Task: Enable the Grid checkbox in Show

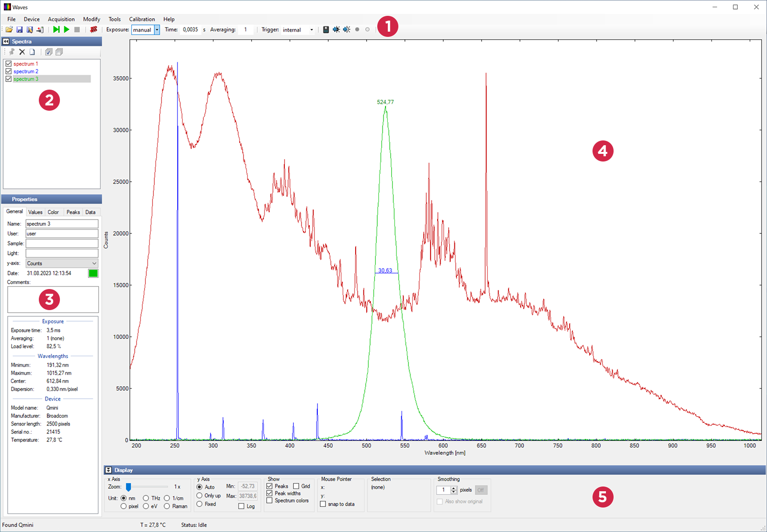Action: click(x=296, y=486)
